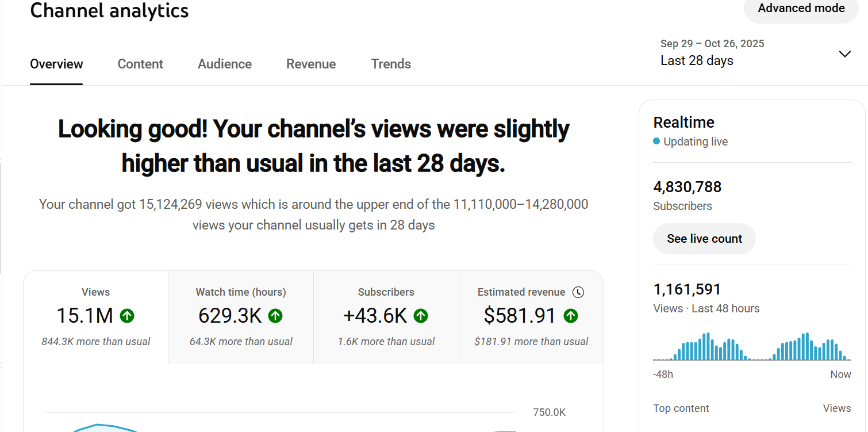
Task: Go to the Revenue tab
Action: tap(311, 64)
